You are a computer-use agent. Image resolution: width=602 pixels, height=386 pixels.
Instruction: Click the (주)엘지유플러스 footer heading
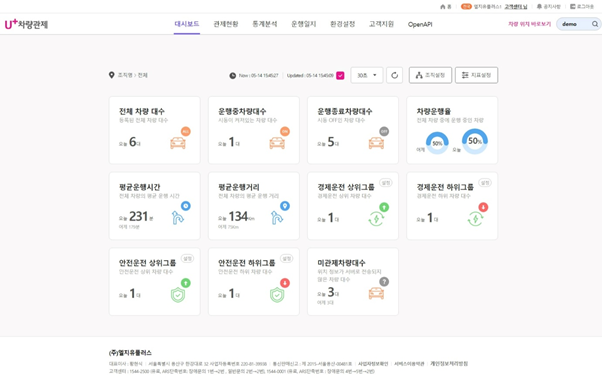tap(130, 353)
